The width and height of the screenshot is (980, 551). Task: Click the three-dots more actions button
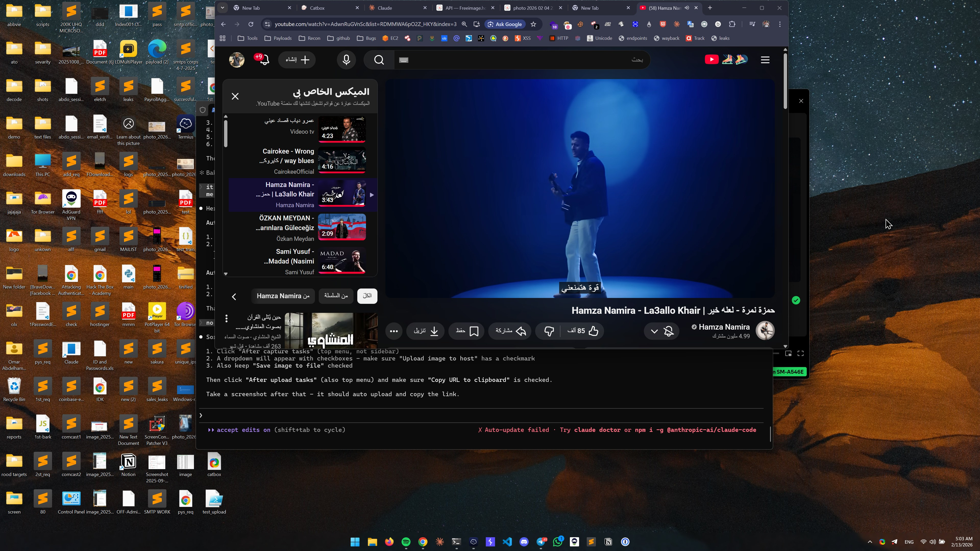pos(394,331)
